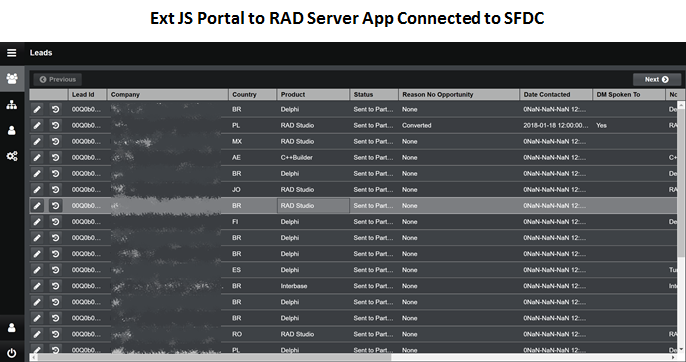Sort by Reason No Opportunity header
This screenshot has width=686, height=362.
pyautogui.click(x=459, y=95)
